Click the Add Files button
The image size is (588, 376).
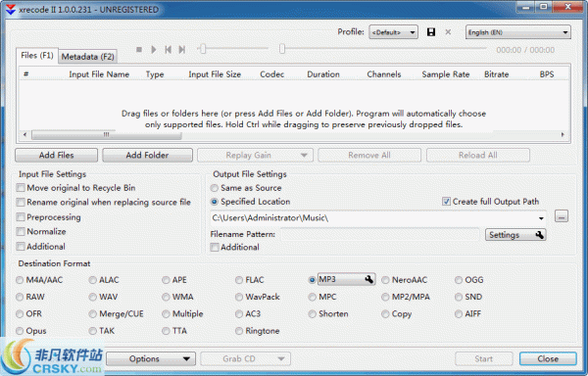click(x=56, y=155)
